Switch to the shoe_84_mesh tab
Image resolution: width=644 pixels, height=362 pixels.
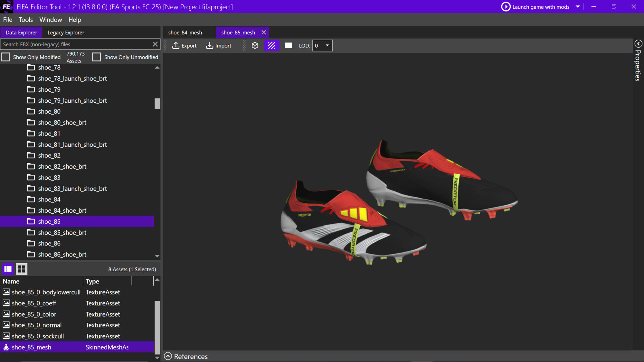click(185, 32)
